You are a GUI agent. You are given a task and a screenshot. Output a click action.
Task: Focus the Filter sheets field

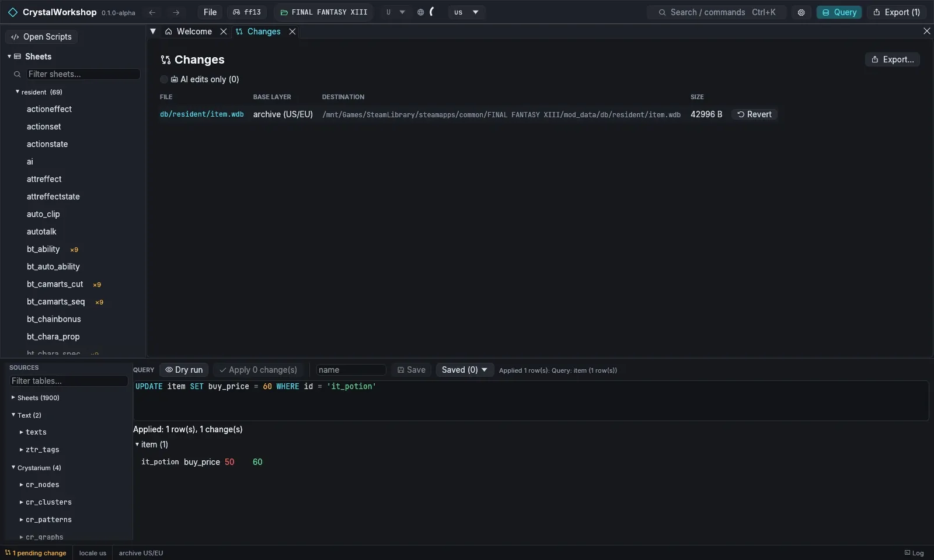point(83,74)
